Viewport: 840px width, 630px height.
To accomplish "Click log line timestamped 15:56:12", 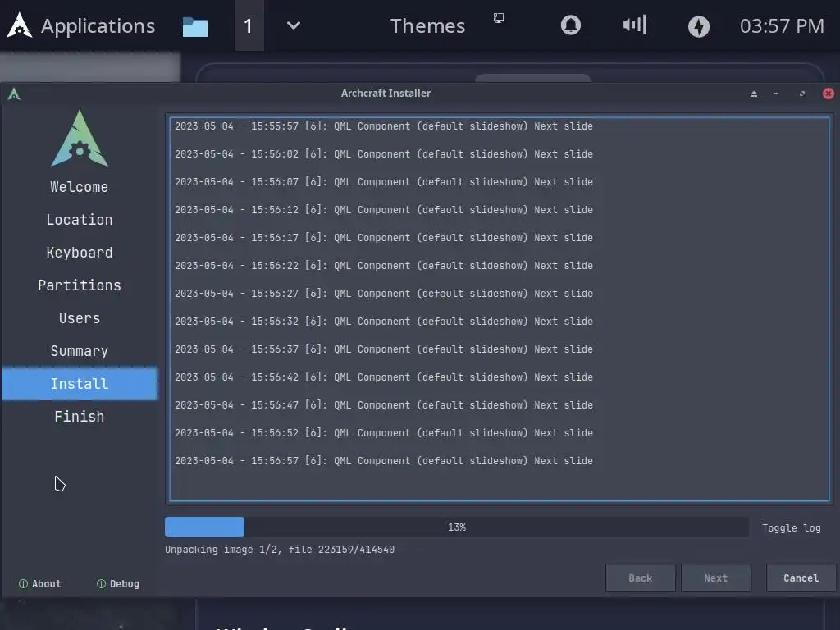I will (384, 210).
